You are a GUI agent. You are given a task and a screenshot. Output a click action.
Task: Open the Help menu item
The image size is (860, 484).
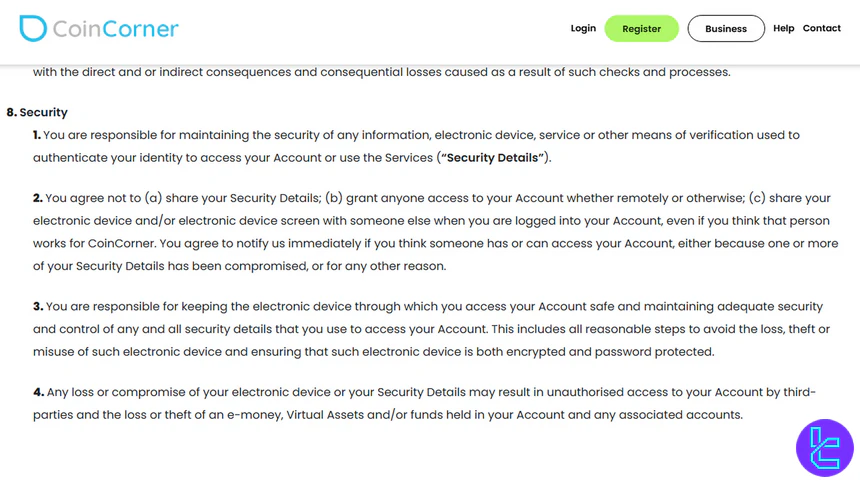(x=783, y=28)
